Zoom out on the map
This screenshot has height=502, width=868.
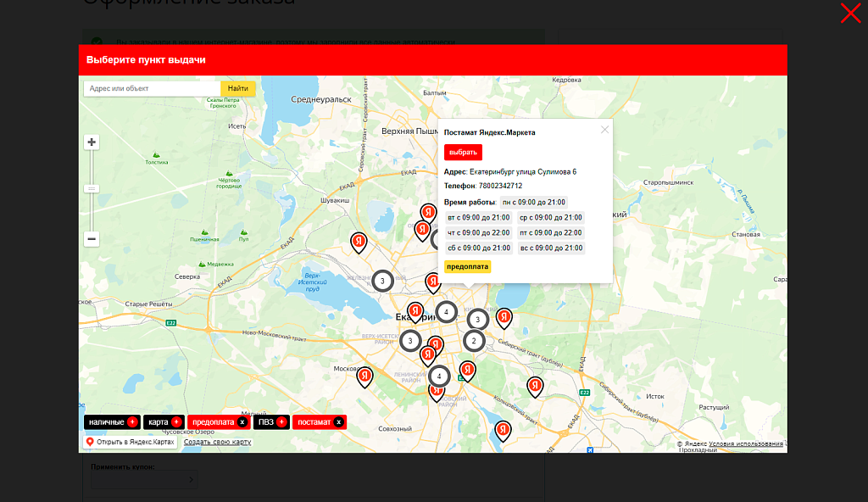tap(92, 239)
